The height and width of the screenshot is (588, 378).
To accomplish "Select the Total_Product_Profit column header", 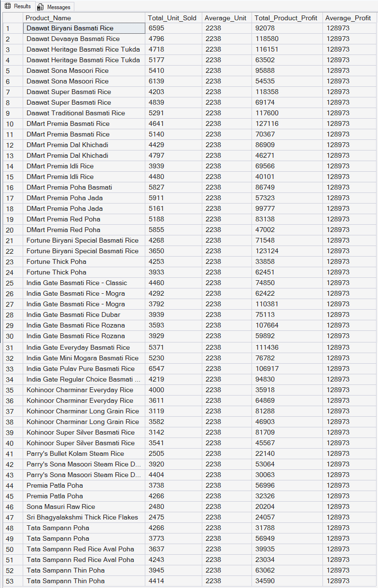I will tap(286, 18).
